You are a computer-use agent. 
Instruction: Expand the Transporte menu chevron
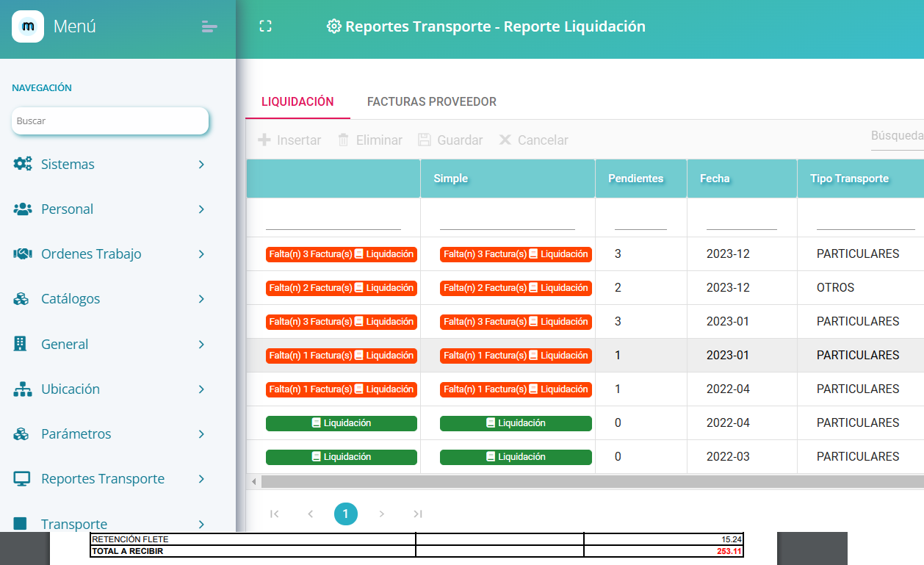tap(201, 524)
